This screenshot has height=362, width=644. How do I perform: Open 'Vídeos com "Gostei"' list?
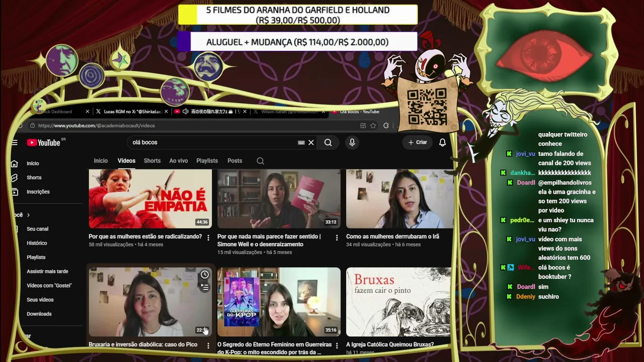tap(49, 286)
